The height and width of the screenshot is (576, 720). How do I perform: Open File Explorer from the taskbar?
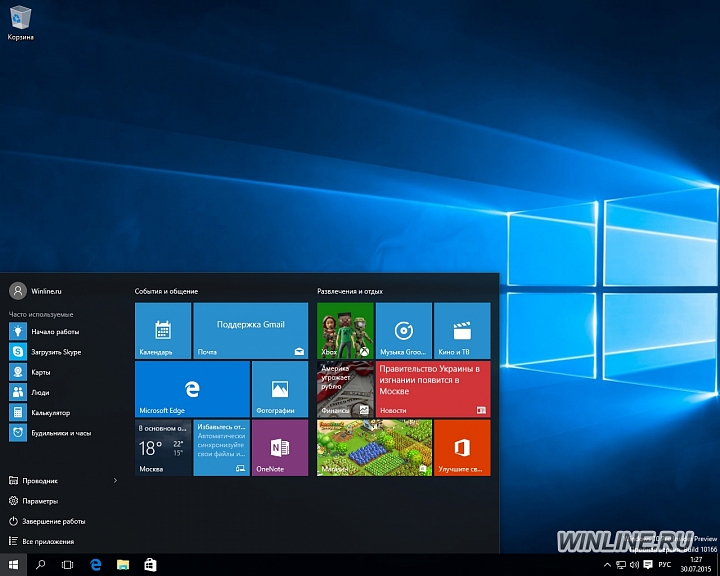[123, 565]
